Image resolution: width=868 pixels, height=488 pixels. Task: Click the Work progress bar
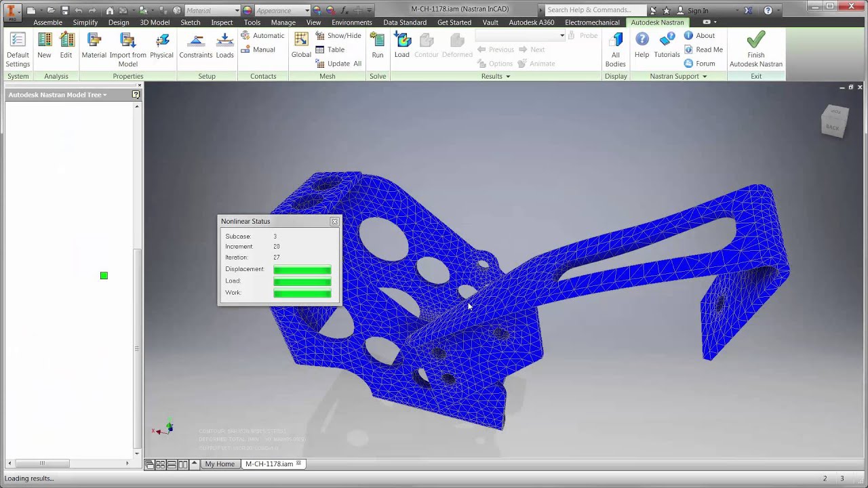[302, 293]
